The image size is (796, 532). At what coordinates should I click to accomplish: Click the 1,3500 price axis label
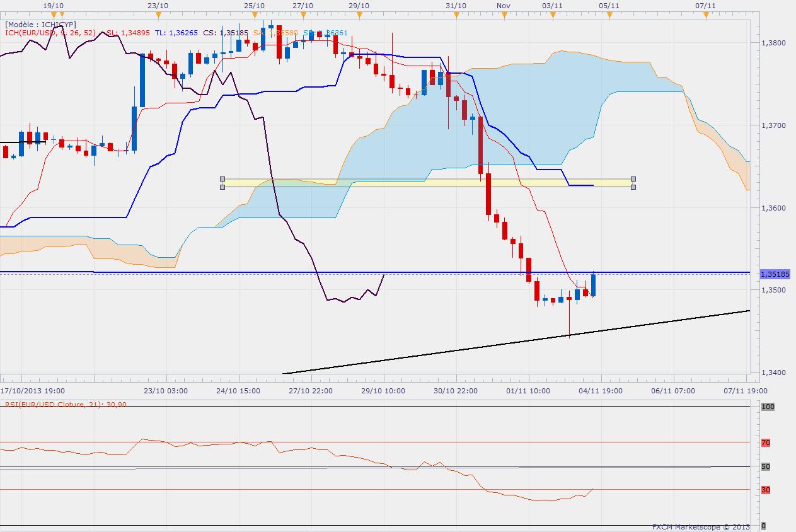coord(775,290)
